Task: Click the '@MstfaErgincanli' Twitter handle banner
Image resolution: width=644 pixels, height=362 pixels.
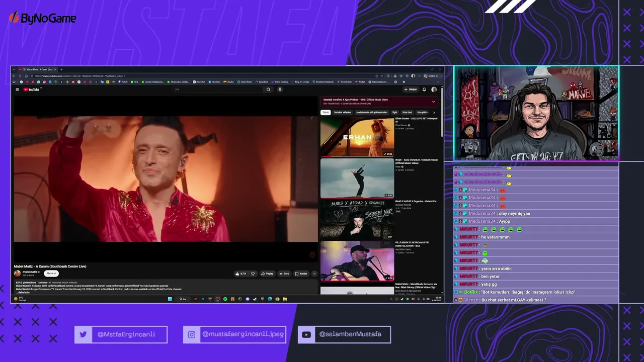Action: (x=121, y=334)
